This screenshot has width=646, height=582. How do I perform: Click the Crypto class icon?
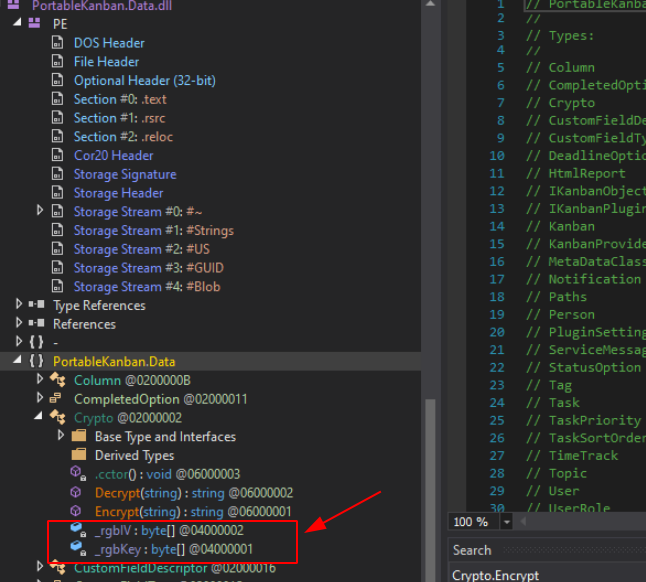coord(58,418)
